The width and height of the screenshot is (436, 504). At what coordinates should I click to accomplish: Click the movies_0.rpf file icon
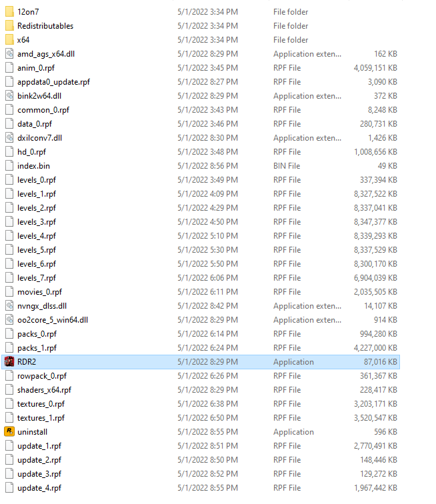point(9,292)
